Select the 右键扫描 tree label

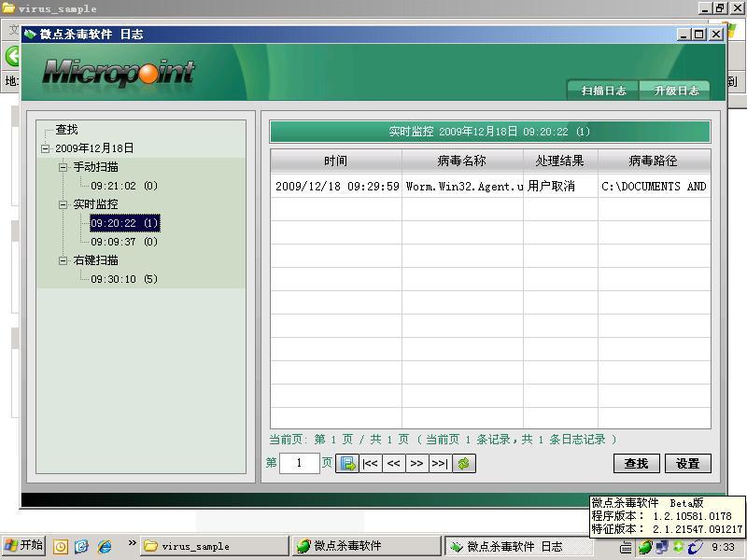pyautogui.click(x=96, y=260)
